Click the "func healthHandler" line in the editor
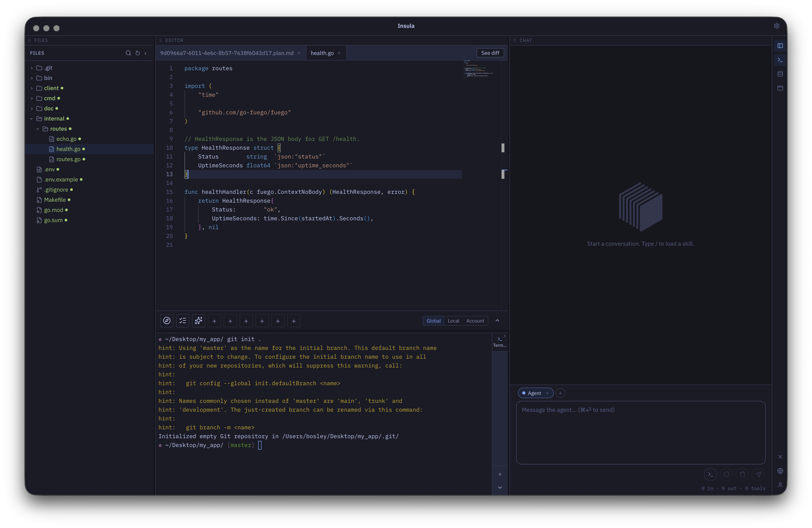 (x=300, y=192)
